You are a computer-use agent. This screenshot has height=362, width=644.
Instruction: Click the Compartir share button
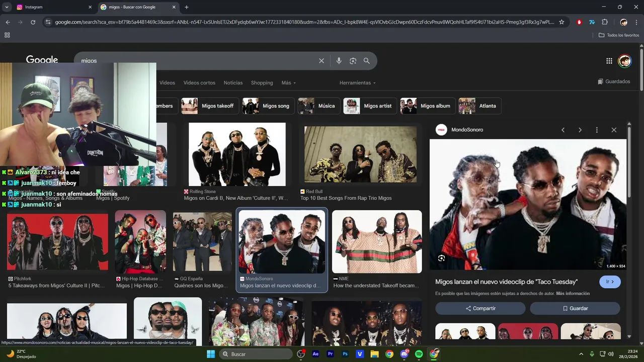(480, 308)
